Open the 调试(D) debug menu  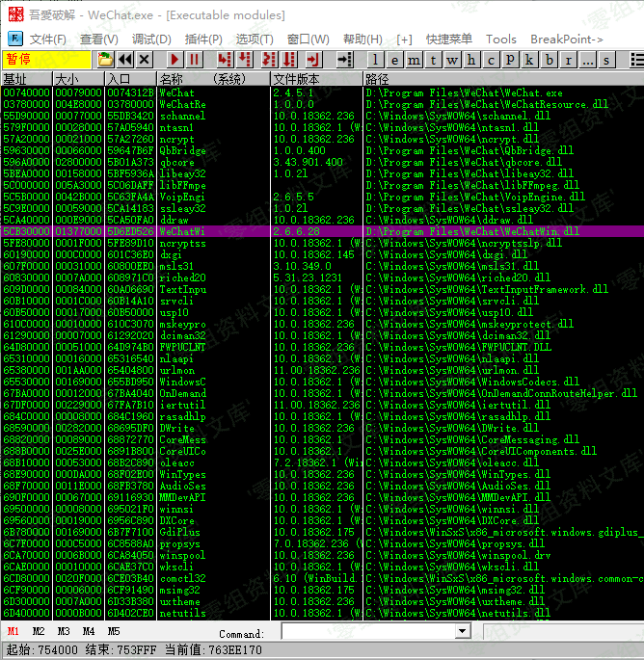click(x=151, y=39)
